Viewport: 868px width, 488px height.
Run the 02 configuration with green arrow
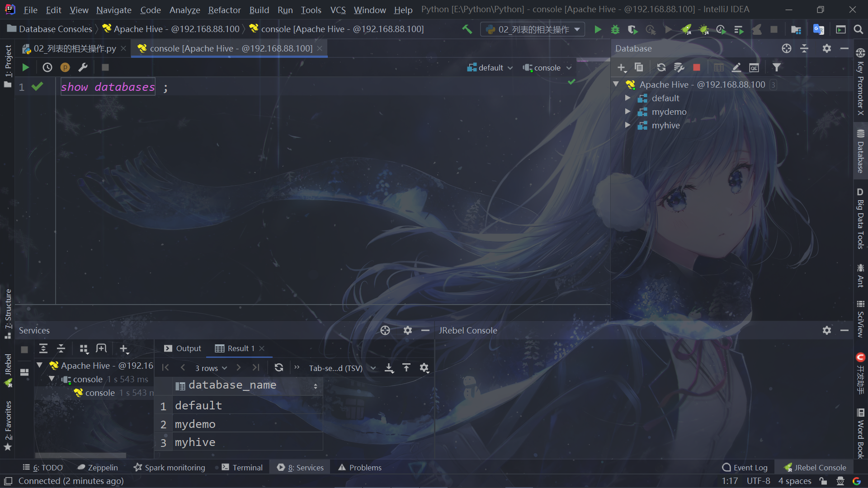pyautogui.click(x=598, y=29)
